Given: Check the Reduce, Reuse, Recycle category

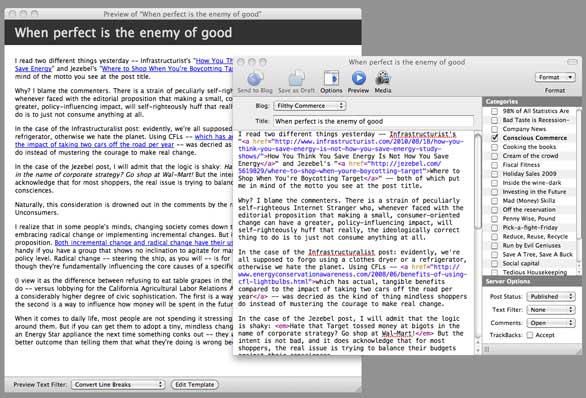Looking at the screenshot, I should click(494, 237).
